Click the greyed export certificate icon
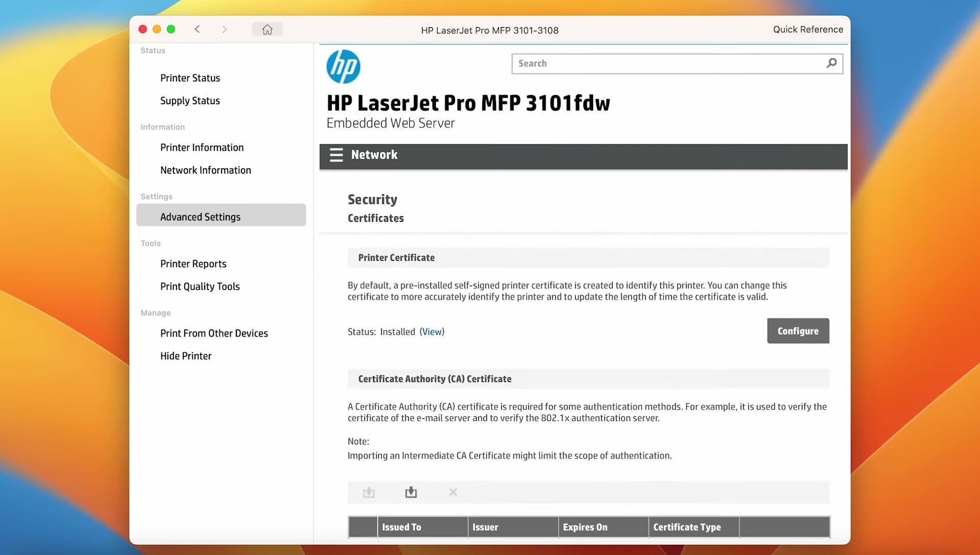The image size is (980, 555). [369, 492]
